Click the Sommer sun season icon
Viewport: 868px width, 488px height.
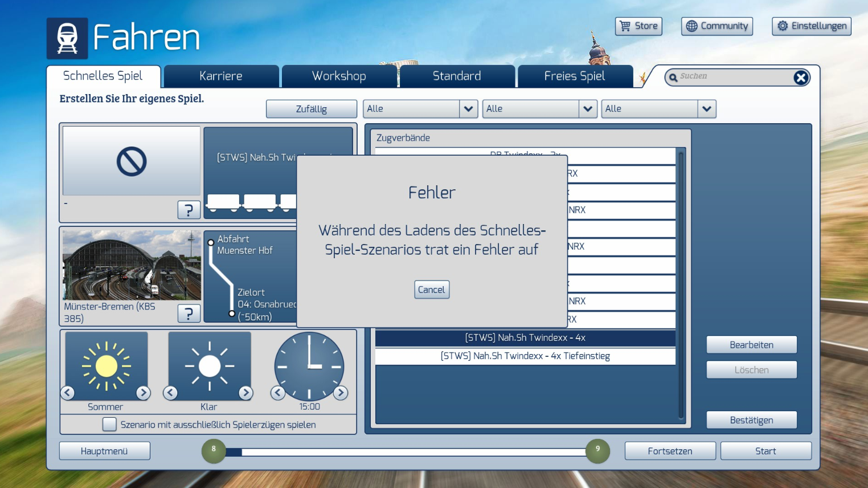pyautogui.click(x=107, y=366)
